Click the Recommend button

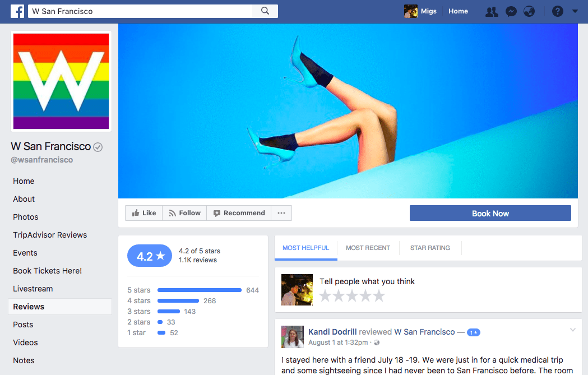[x=239, y=213]
